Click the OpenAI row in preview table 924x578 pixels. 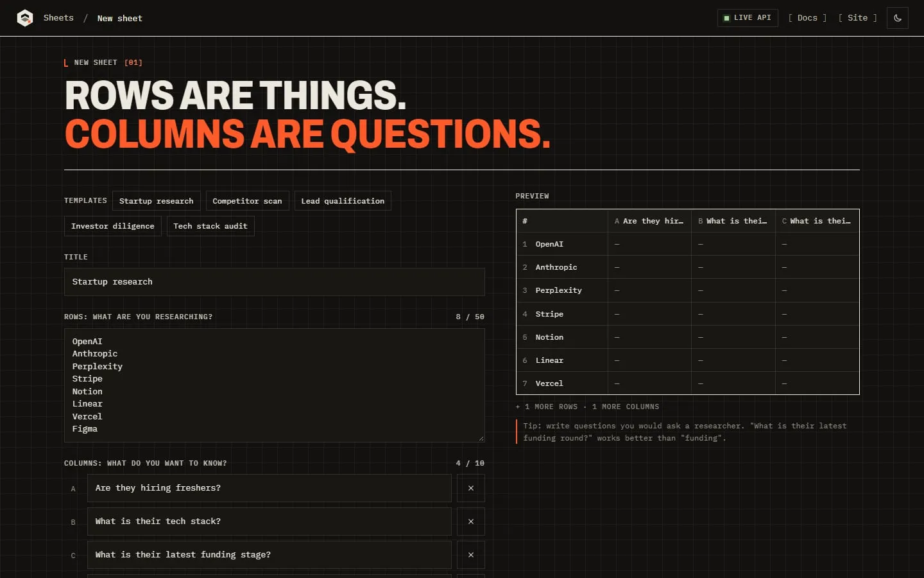(x=688, y=244)
